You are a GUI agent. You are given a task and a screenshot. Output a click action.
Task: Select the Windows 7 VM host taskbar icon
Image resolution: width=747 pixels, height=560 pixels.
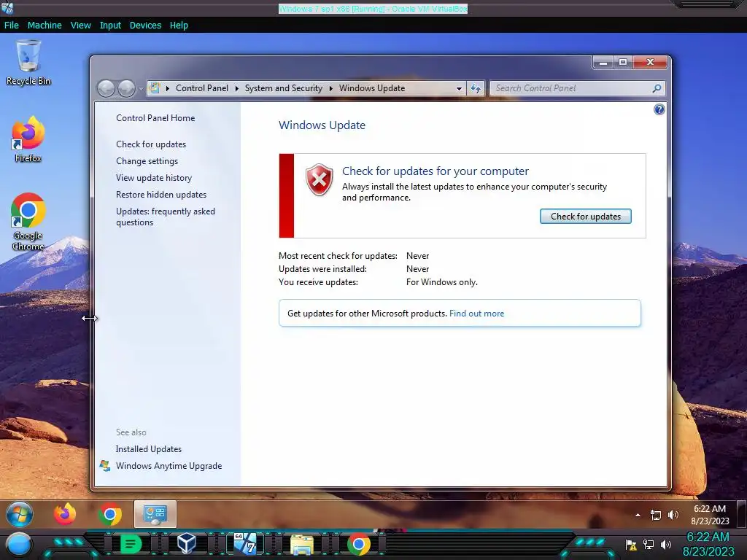coord(245,543)
